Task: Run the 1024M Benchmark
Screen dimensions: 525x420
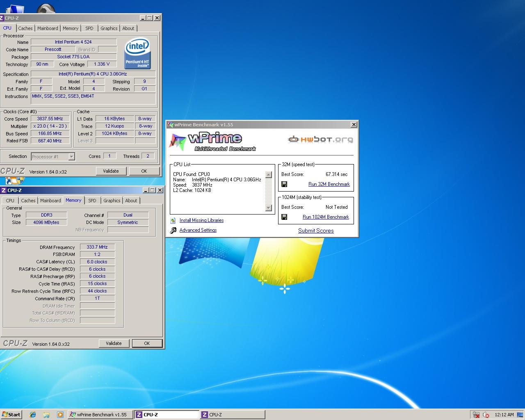Action: pyautogui.click(x=326, y=217)
